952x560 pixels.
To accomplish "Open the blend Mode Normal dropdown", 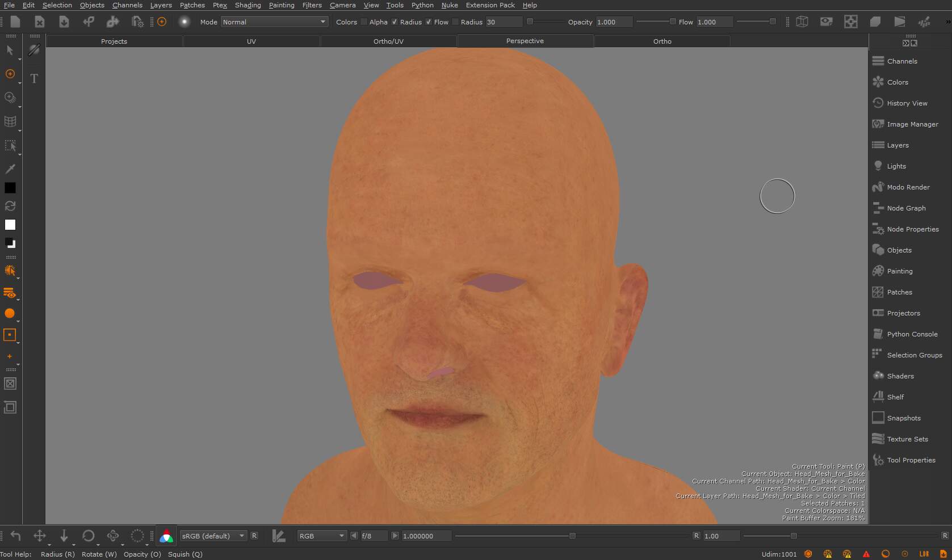I will [275, 22].
